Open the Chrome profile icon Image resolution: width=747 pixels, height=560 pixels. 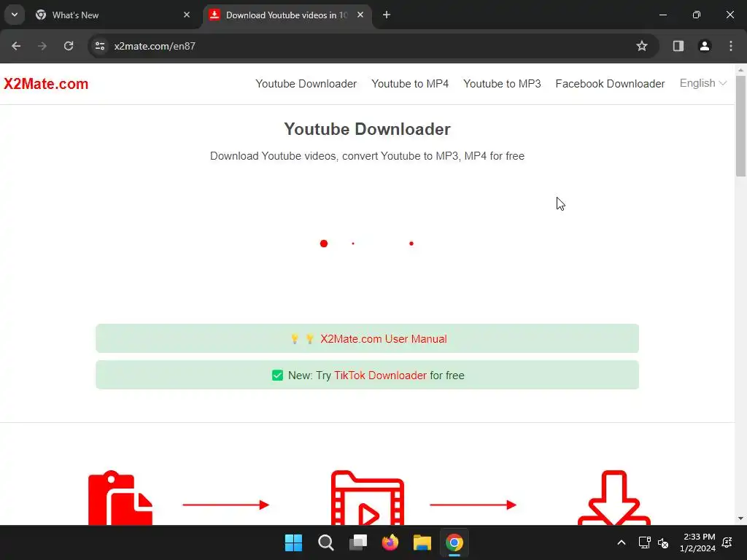coord(705,46)
